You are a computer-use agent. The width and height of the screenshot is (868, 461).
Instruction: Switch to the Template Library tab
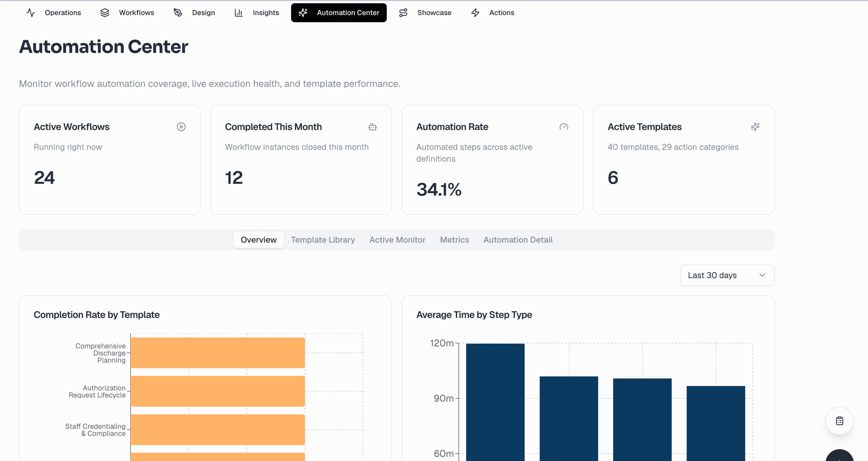click(323, 240)
